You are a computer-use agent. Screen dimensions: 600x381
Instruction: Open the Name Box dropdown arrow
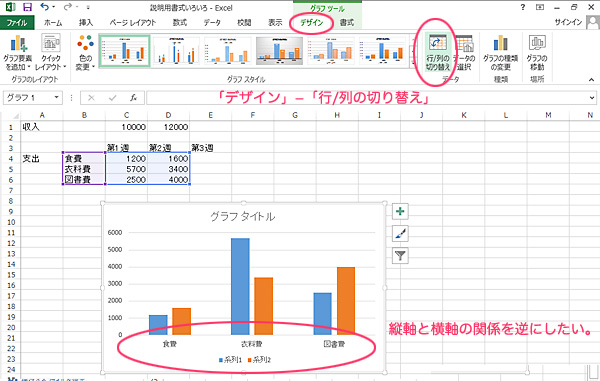click(56, 98)
